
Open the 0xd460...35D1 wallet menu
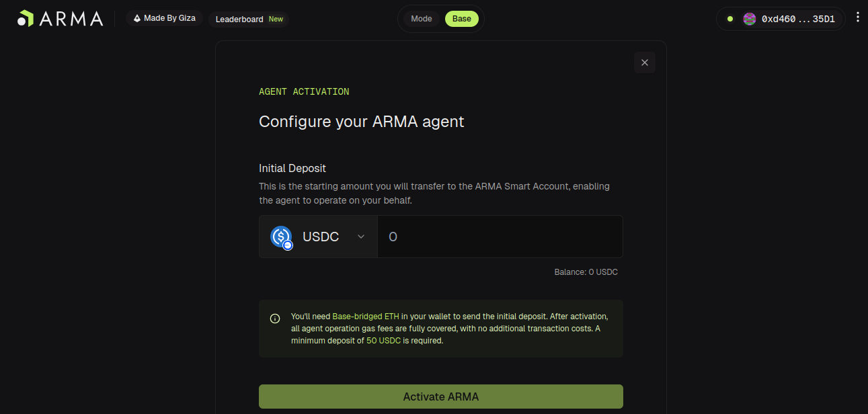click(798, 19)
